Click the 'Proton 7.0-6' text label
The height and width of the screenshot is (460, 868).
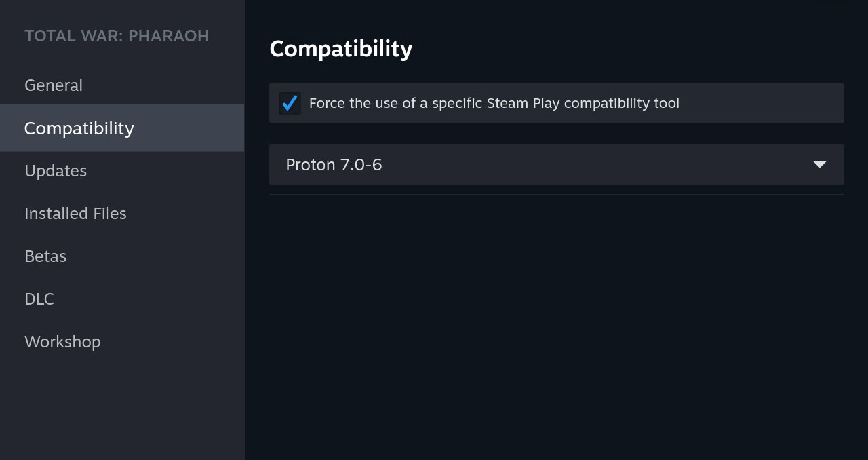click(x=334, y=165)
